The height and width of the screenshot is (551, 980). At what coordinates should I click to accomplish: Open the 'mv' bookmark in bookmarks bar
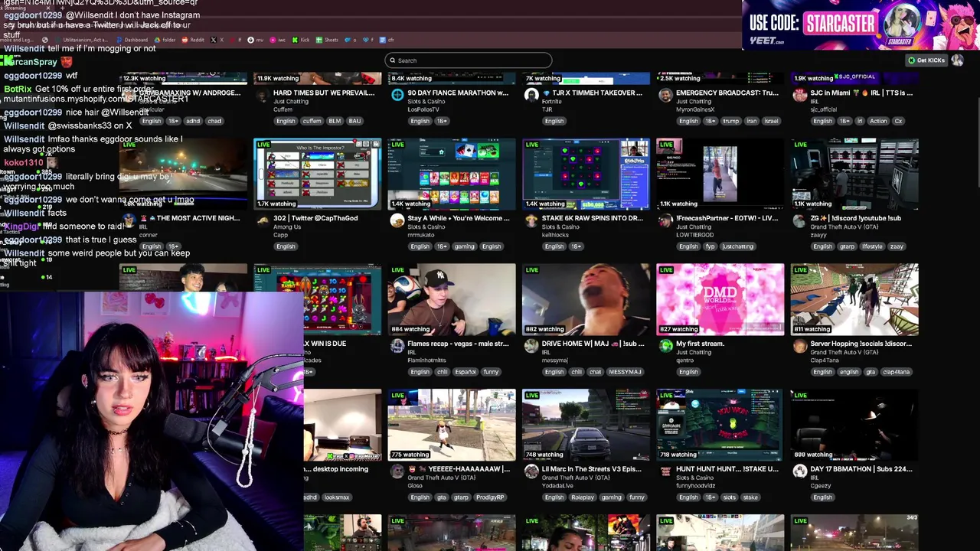256,40
